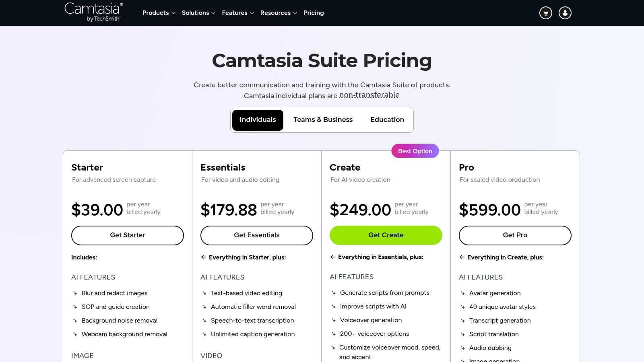Click the $249.00 Create price

(360, 210)
